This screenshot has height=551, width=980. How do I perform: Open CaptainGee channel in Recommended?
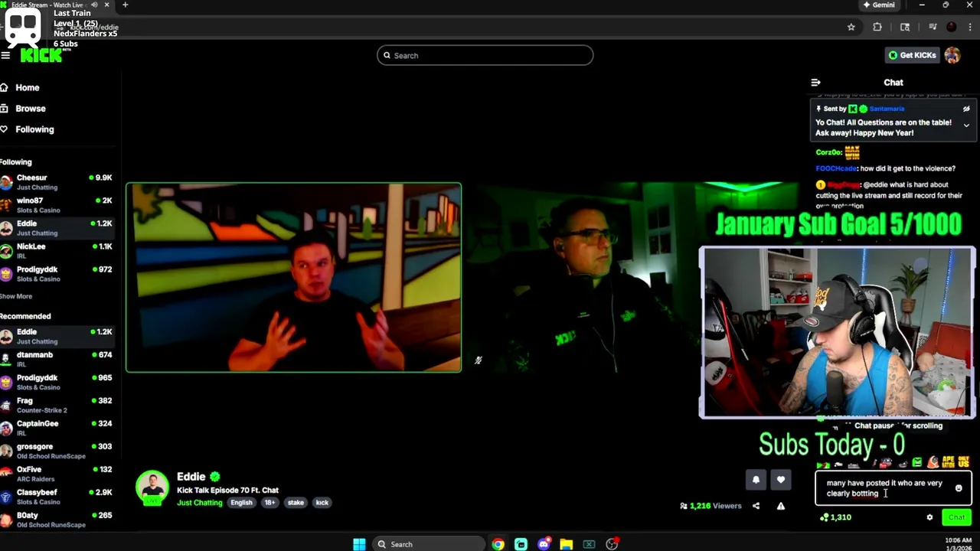pyautogui.click(x=57, y=428)
